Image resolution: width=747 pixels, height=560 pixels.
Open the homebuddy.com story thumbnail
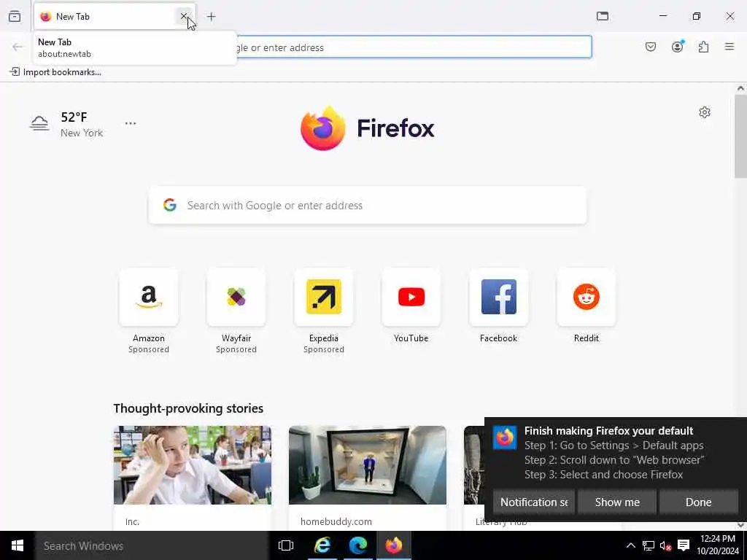point(368,465)
